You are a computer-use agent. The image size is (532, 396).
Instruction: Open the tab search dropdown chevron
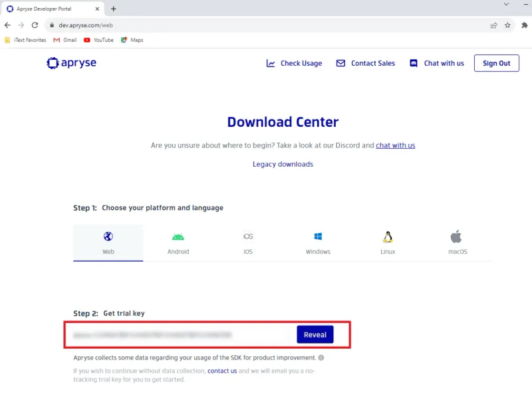pos(506,4)
